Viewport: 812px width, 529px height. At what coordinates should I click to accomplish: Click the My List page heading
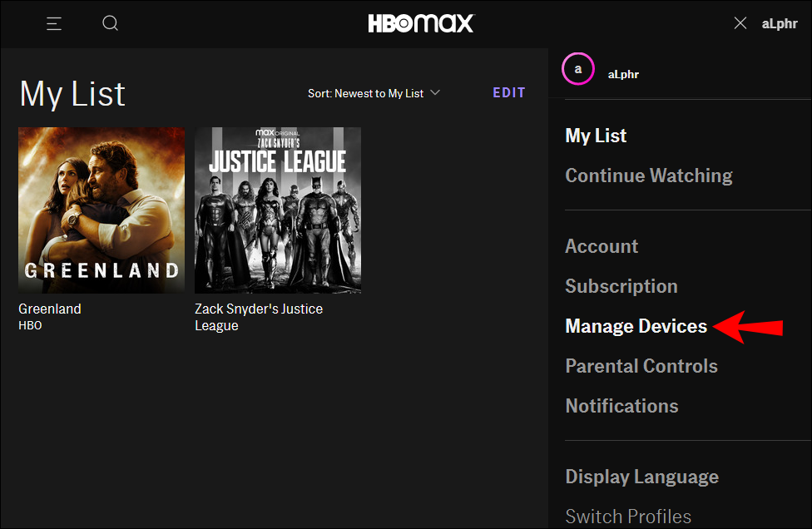(72, 94)
